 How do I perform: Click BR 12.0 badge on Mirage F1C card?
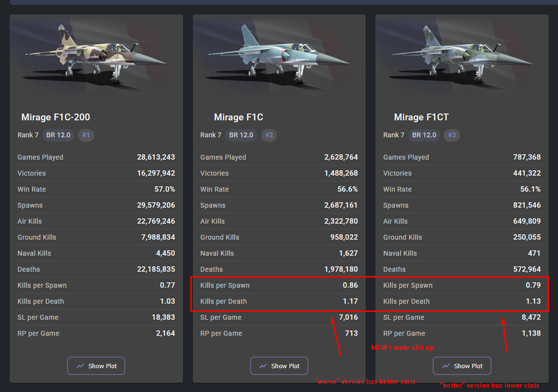[x=241, y=135]
